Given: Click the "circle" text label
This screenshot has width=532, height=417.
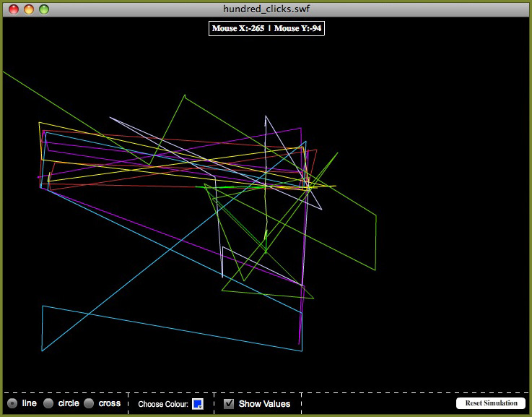Looking at the screenshot, I should click(x=69, y=403).
